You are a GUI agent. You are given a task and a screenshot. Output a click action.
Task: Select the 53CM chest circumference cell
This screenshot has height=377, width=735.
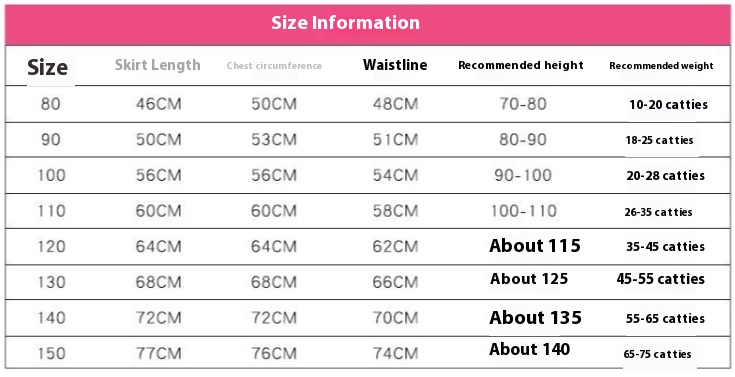(274, 139)
